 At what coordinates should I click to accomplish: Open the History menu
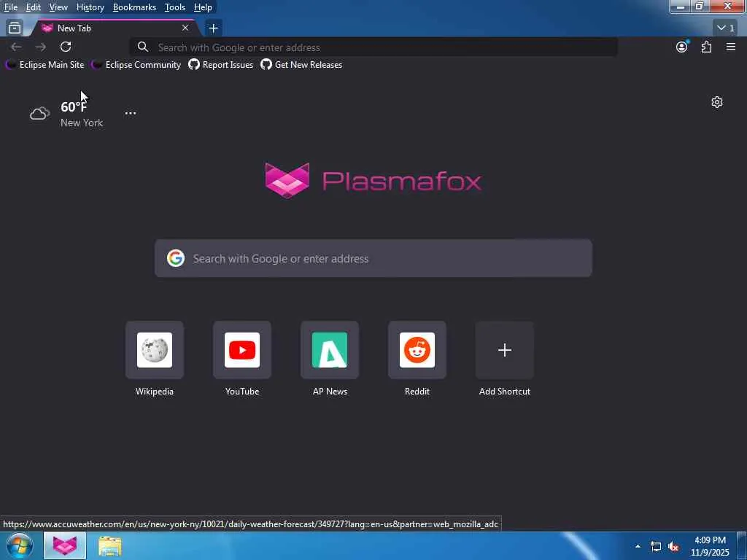[90, 7]
